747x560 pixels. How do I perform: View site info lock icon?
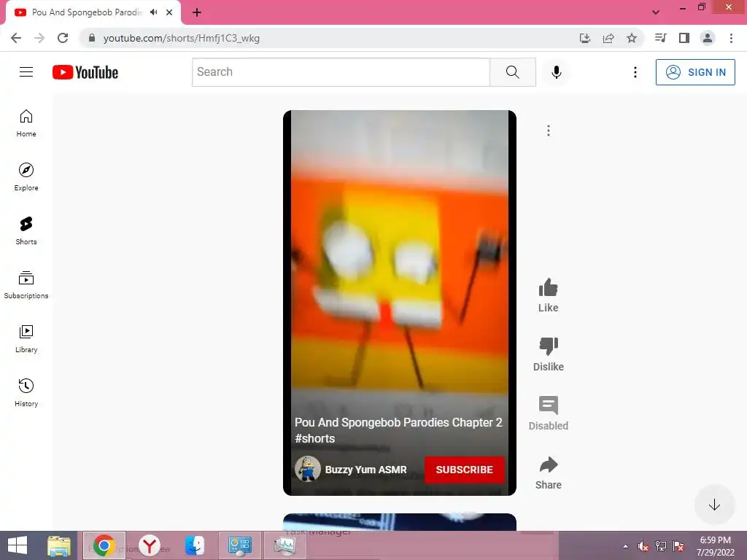tap(91, 38)
